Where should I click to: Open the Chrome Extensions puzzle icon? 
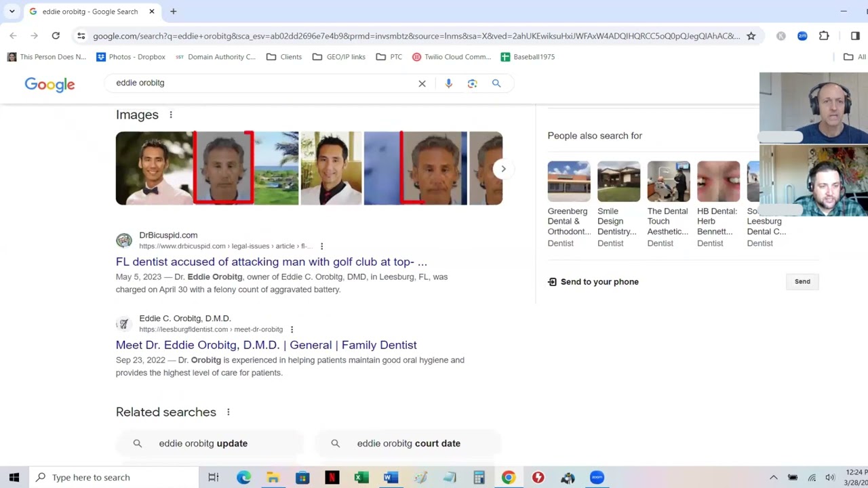pos(824,36)
